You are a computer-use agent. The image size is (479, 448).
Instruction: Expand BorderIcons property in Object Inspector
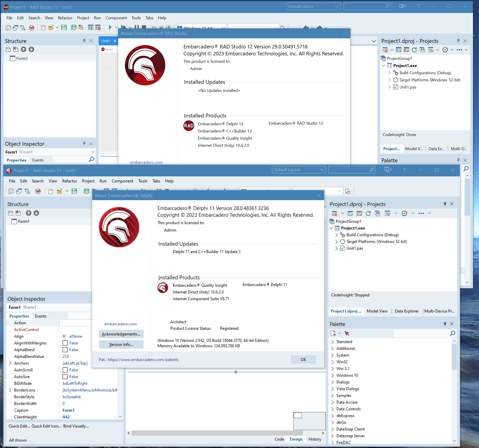[10, 390]
